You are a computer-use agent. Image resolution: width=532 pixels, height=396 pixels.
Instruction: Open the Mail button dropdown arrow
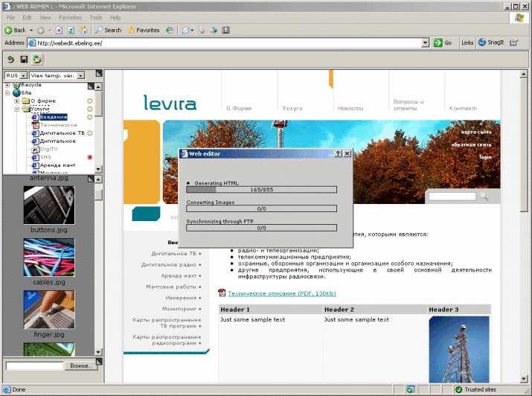(x=192, y=31)
